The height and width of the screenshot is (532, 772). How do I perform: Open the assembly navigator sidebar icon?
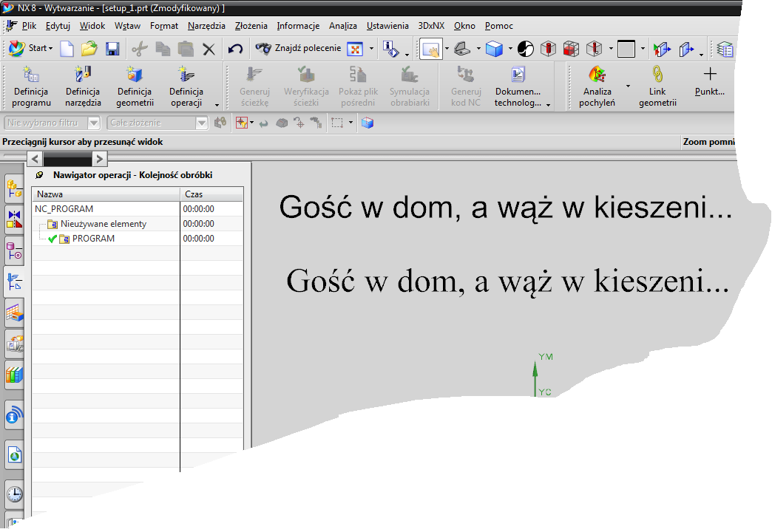[x=15, y=189]
